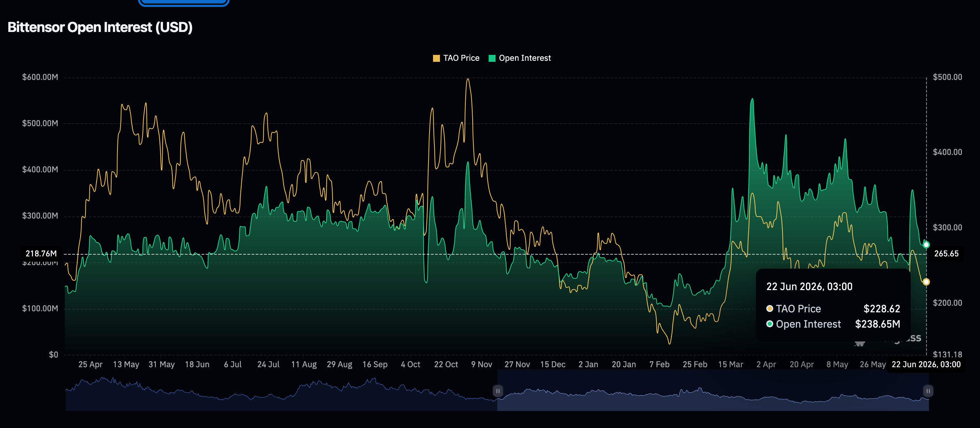Click the '$0' left axis label
Screen dimensions: 980x428
(x=54, y=355)
